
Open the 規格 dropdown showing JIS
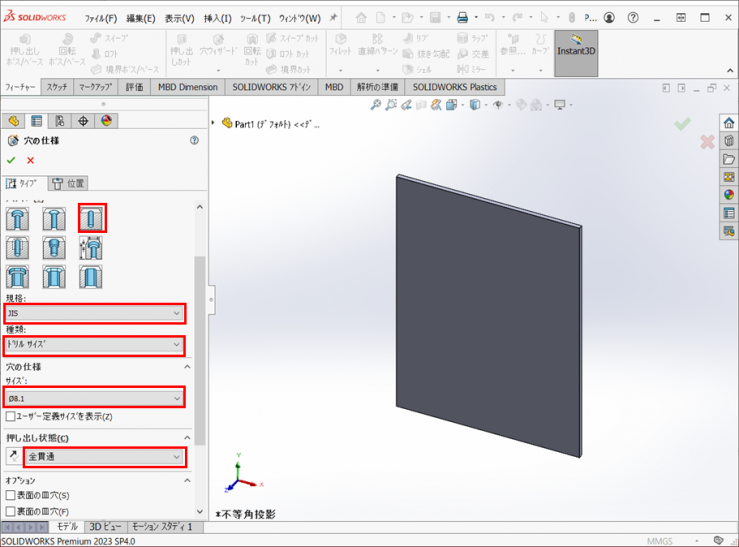tap(94, 313)
